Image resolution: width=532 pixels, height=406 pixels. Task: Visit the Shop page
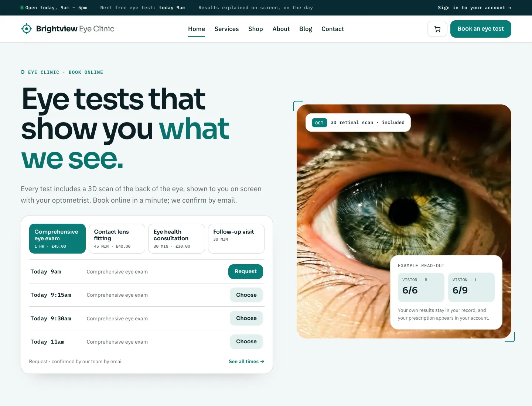tap(256, 29)
